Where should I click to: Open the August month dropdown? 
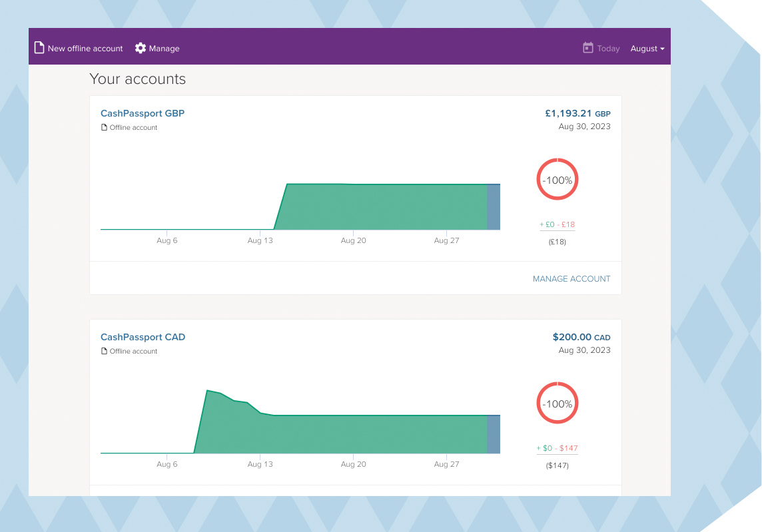pos(647,49)
